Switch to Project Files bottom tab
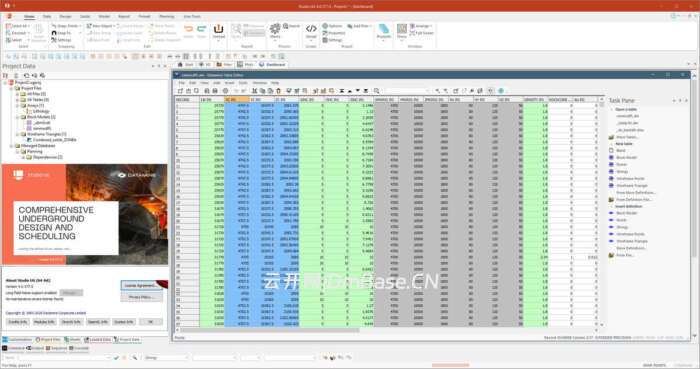 pos(48,340)
